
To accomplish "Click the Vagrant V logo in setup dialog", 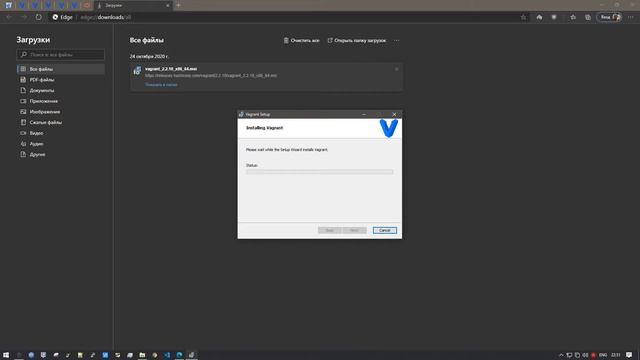I will [388, 128].
